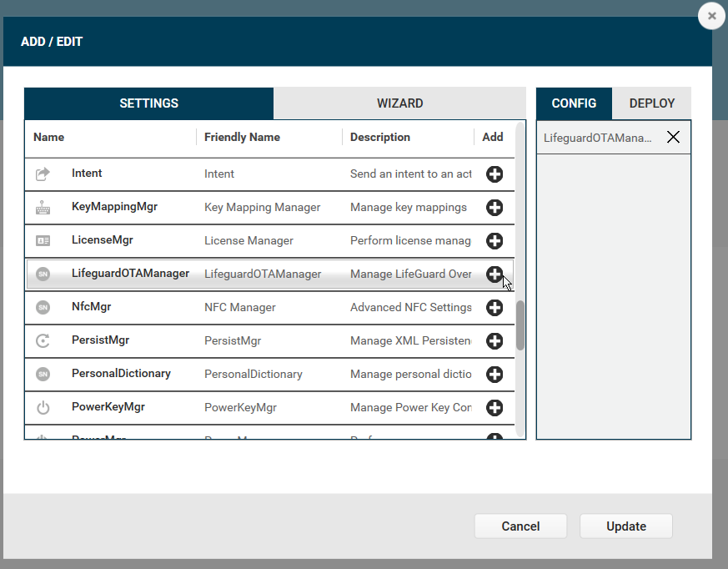Add NfcMgr using its plus icon

point(495,307)
